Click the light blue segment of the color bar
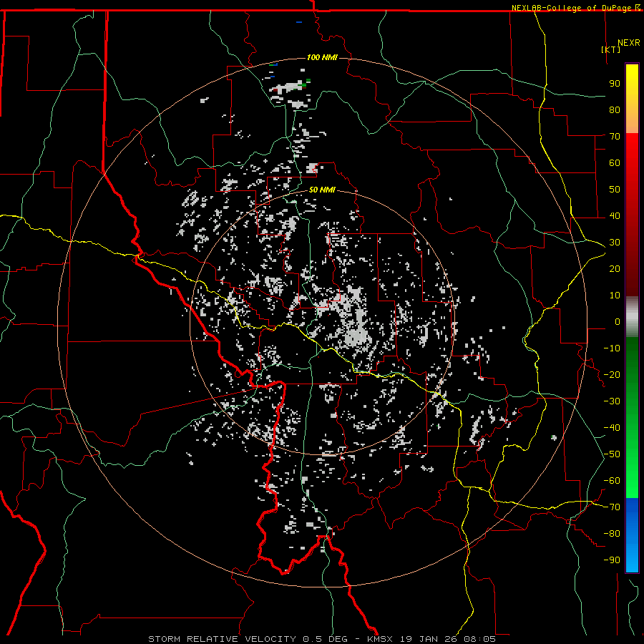 pos(632,557)
